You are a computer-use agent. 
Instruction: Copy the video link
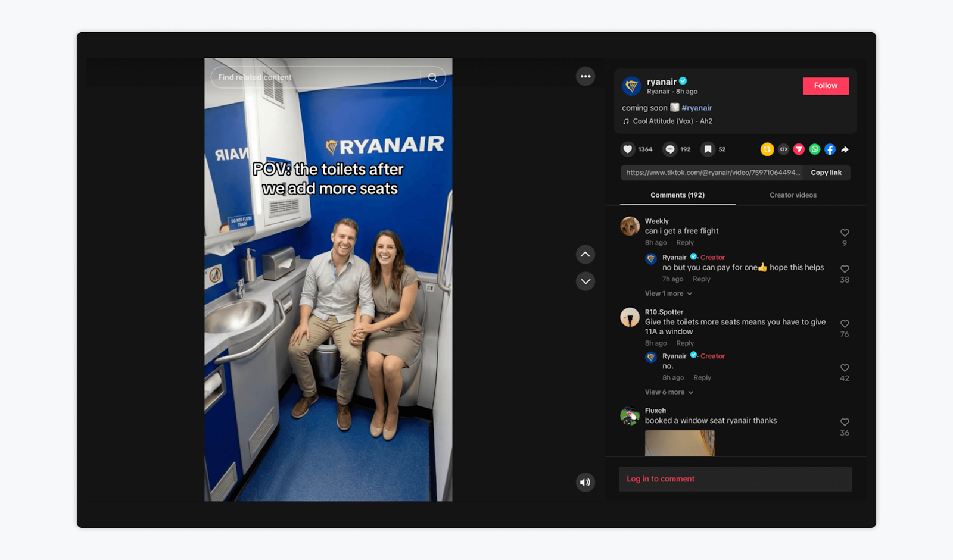click(826, 173)
